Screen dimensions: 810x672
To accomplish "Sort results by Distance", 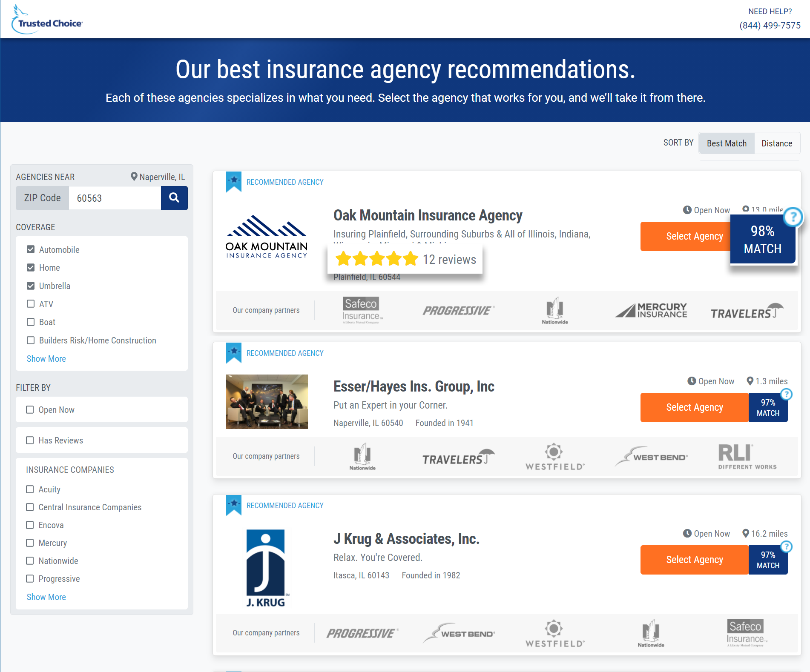I will coord(777,143).
